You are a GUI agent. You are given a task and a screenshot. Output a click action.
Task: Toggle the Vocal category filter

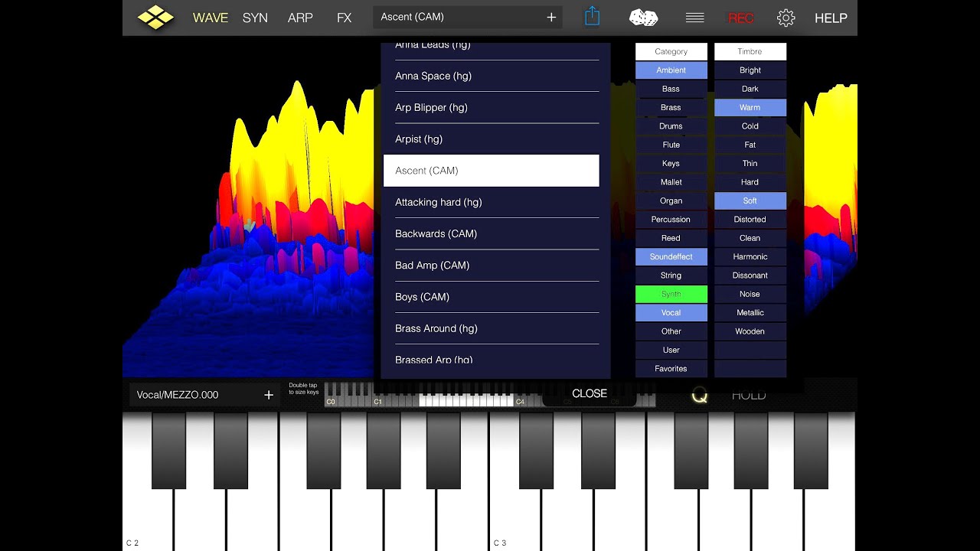click(x=671, y=312)
